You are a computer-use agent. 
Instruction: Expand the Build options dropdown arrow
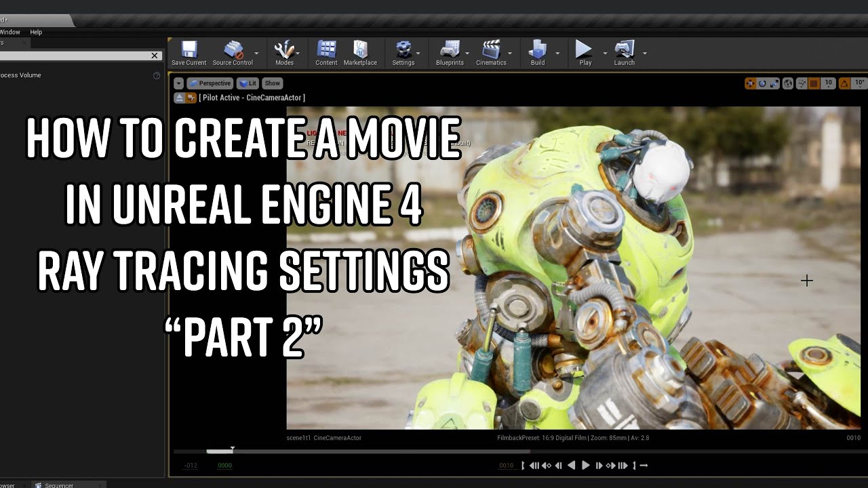(x=557, y=53)
